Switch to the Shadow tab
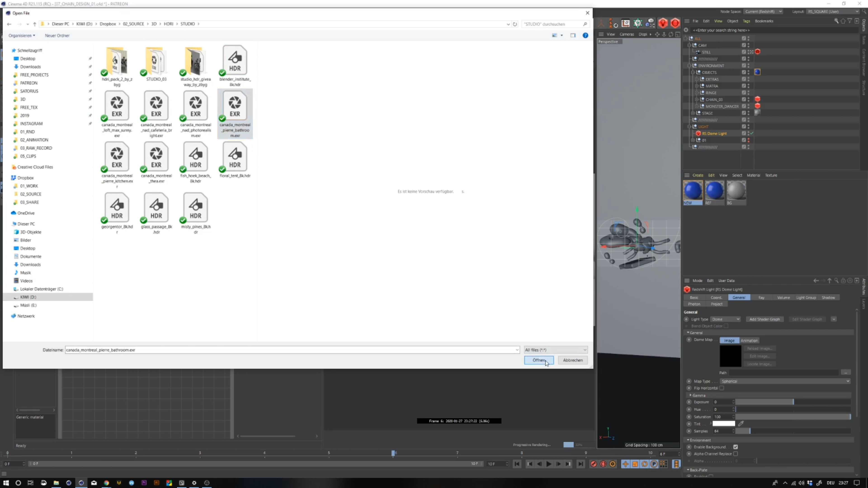This screenshot has height=488, width=868. [828, 297]
